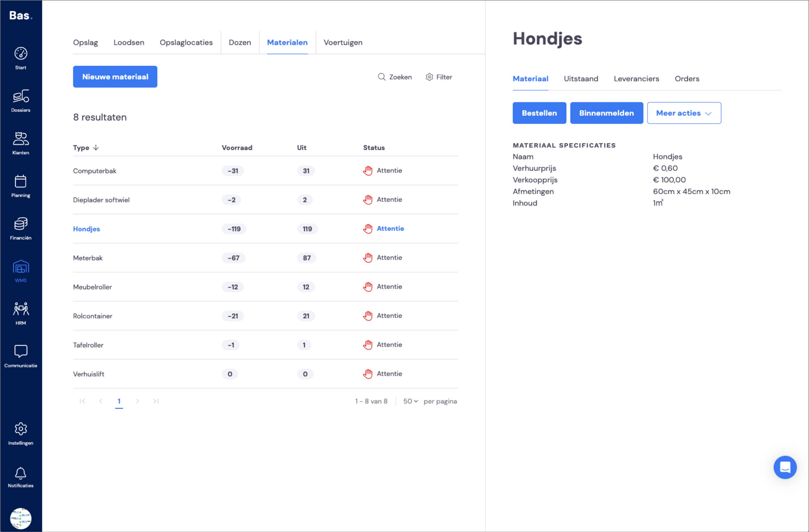809x532 pixels.
Task: Open the Start dashboard icon
Action: [21, 58]
